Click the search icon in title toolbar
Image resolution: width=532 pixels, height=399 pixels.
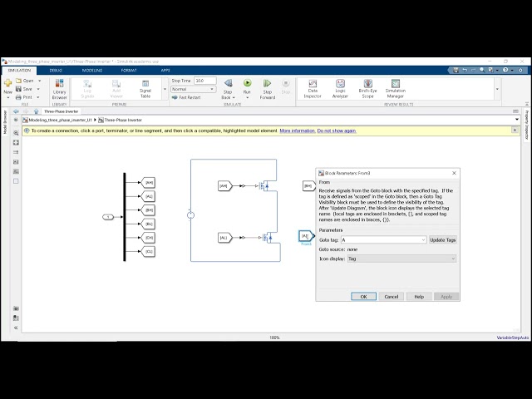tap(482, 70)
